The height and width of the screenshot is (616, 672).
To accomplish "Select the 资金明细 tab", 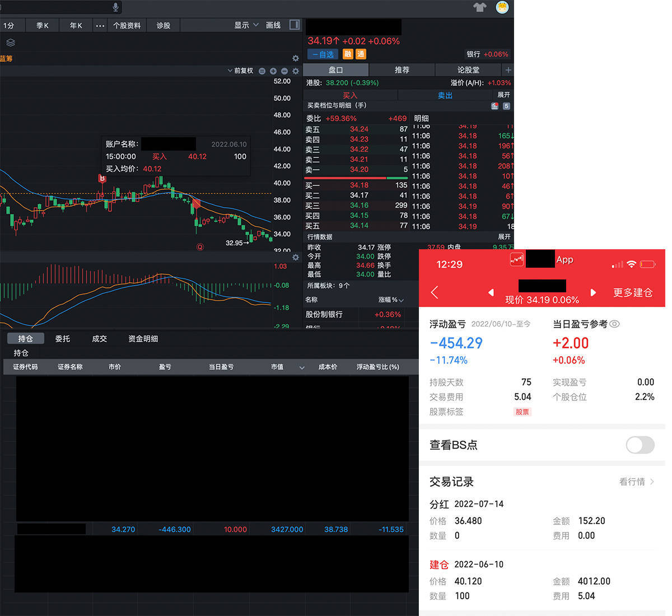I will (x=143, y=338).
